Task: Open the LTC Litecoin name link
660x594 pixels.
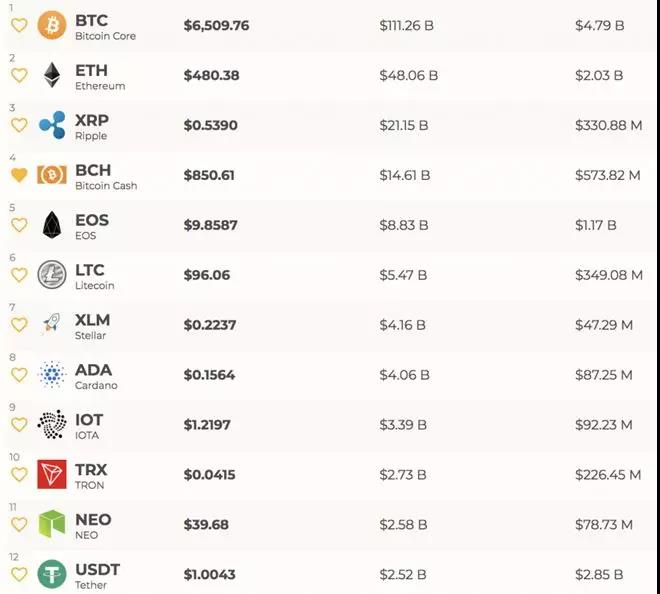Action: coord(95,277)
